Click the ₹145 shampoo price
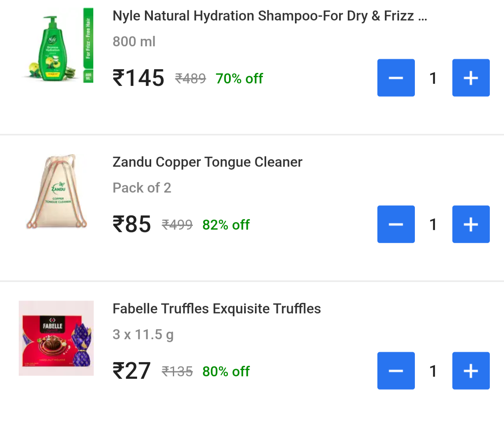 (x=138, y=78)
